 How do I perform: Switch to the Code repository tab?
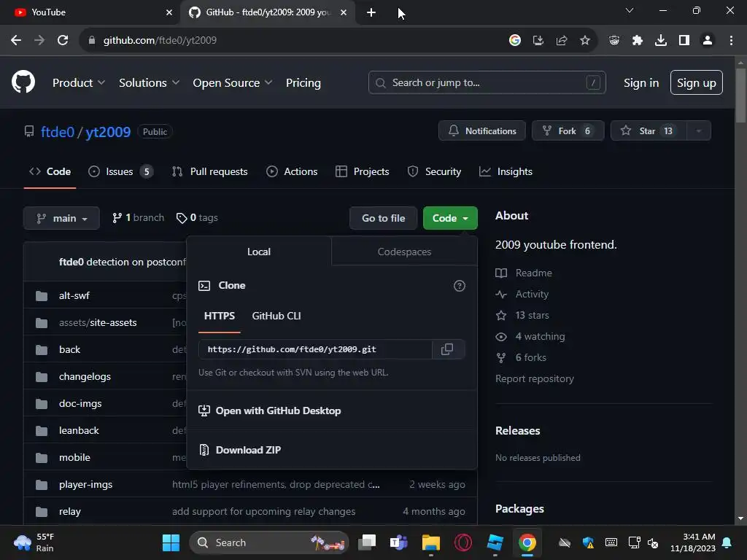[x=50, y=172]
